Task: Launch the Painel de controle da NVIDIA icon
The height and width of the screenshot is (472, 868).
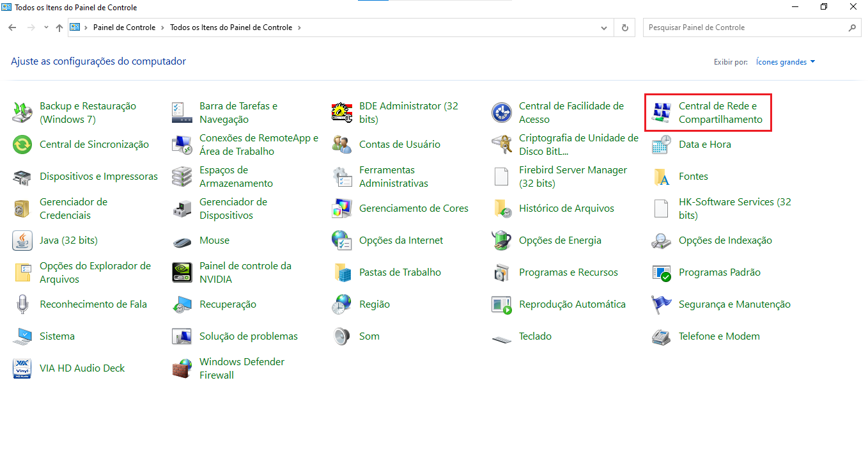Action: [x=182, y=272]
